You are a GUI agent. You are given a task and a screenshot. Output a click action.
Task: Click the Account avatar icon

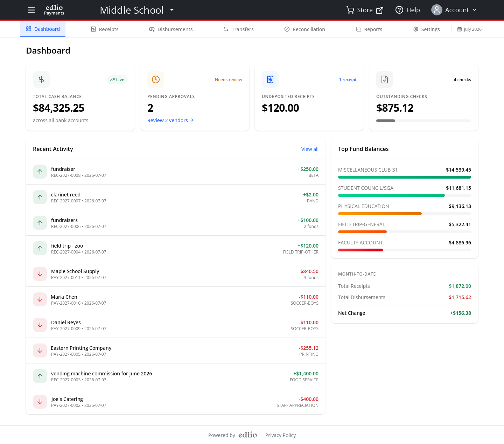tap(437, 10)
